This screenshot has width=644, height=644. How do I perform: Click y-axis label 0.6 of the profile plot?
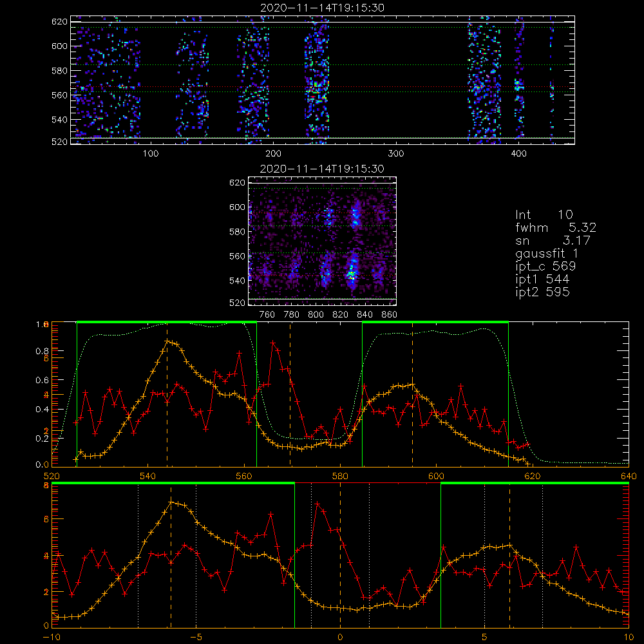point(42,381)
